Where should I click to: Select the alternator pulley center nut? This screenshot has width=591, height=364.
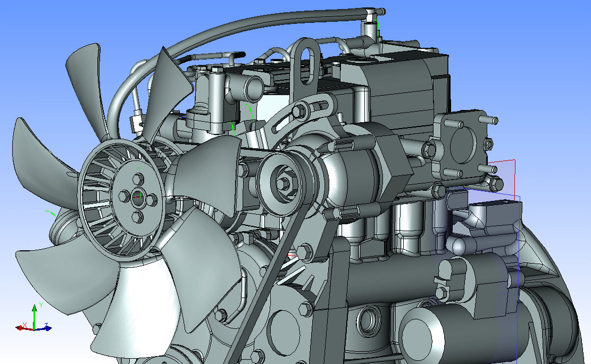tap(282, 183)
